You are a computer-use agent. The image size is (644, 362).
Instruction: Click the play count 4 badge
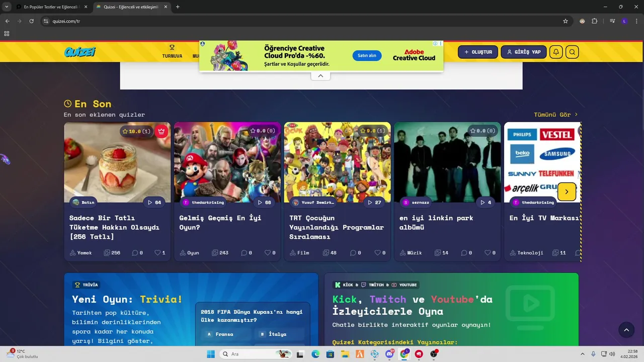pyautogui.click(x=486, y=202)
